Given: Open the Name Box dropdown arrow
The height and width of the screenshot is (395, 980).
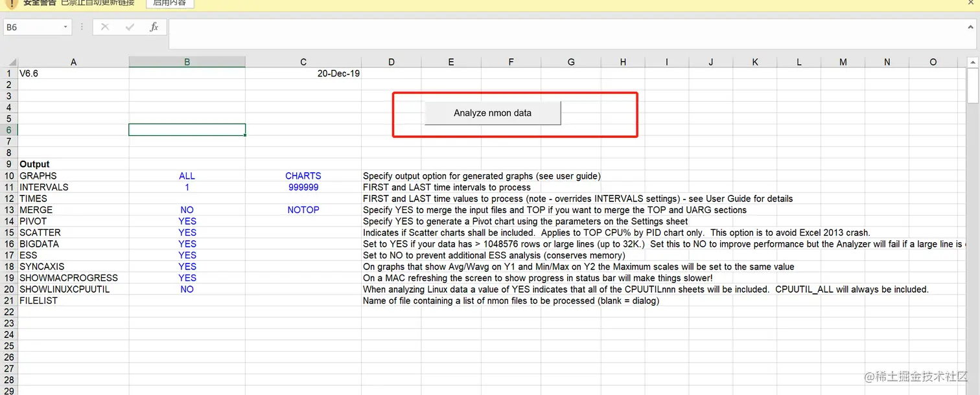Looking at the screenshot, I should click(x=65, y=27).
